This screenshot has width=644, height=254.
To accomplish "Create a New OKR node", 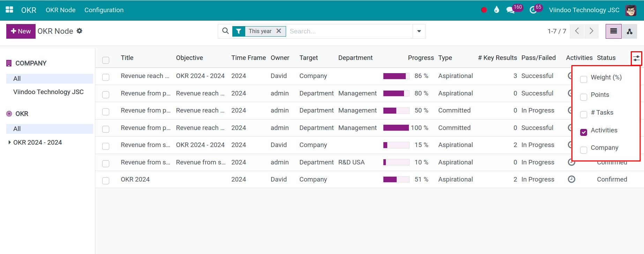I will (21, 31).
